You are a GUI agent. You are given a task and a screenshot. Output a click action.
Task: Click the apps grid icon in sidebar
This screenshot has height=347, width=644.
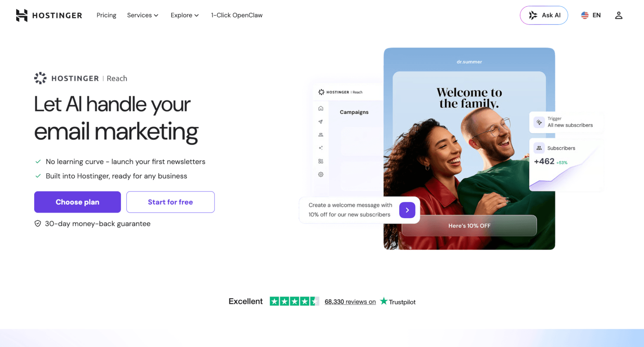(x=321, y=161)
